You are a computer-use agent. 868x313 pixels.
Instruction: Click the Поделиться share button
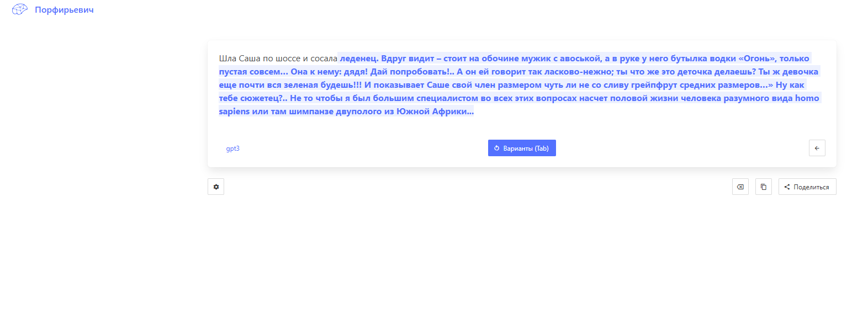[x=807, y=187]
